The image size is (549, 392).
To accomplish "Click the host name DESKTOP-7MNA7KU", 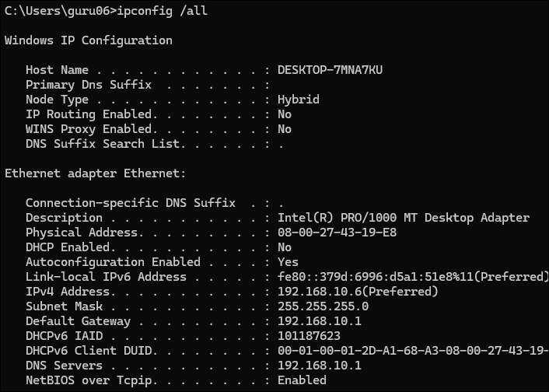I will pyautogui.click(x=330, y=70).
